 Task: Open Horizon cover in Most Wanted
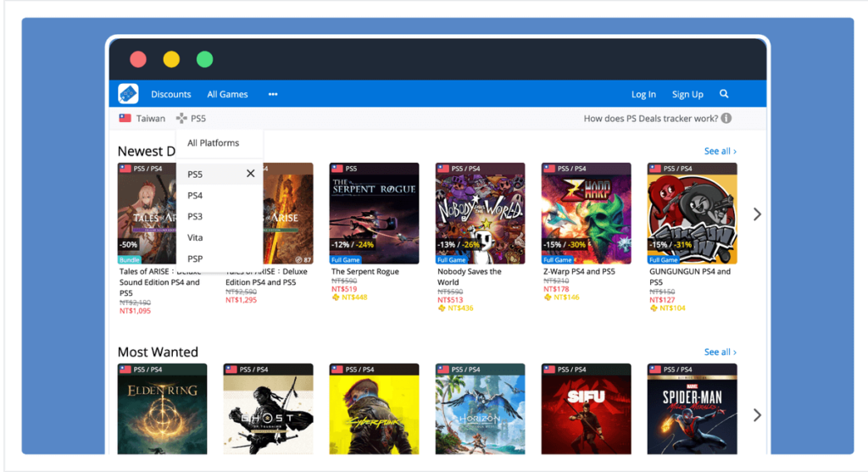(480, 409)
